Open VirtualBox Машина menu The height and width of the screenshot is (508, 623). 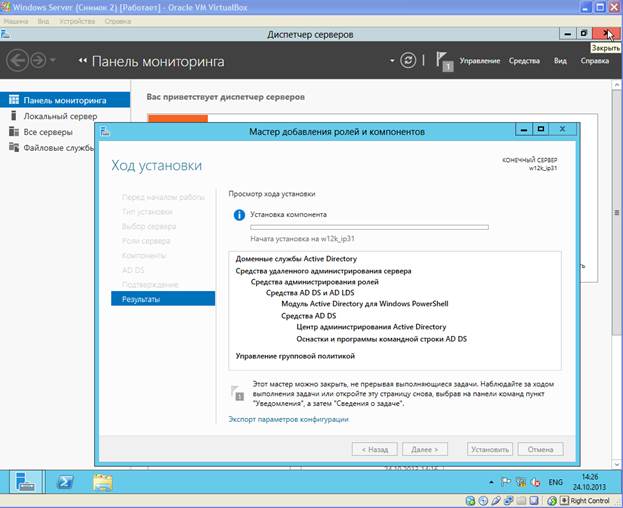click(x=16, y=21)
